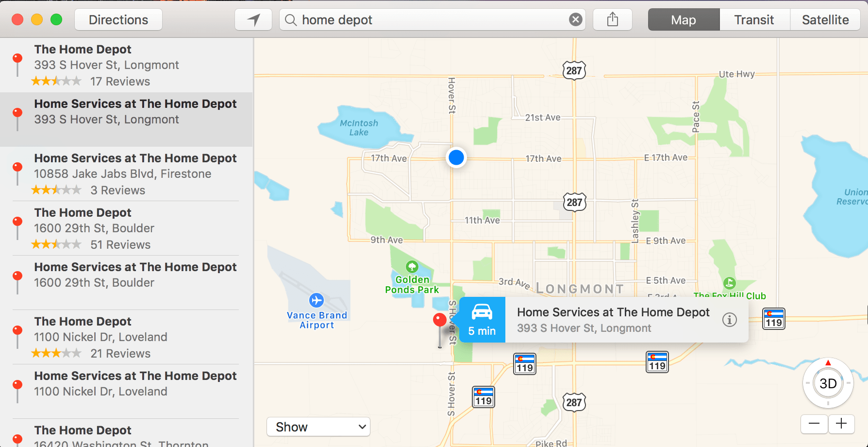Switch to Transit view tab
The width and height of the screenshot is (868, 447).
(754, 20)
